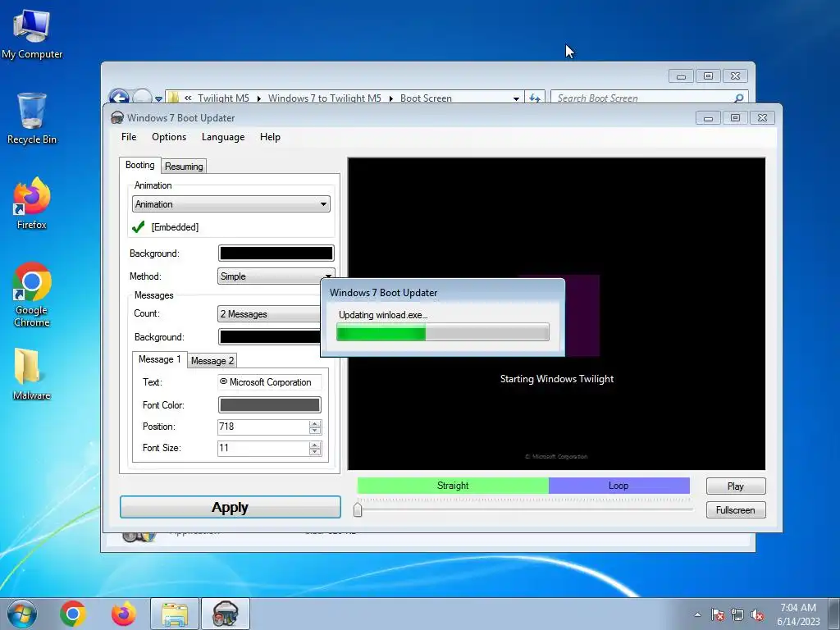
Task: Decrease the Position value with down arrow
Action: 315,431
